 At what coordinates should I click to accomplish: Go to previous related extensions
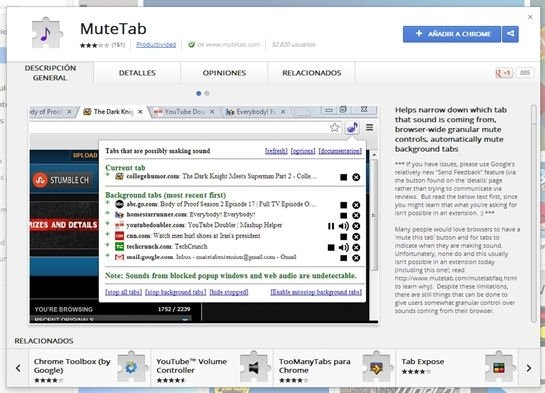18,368
